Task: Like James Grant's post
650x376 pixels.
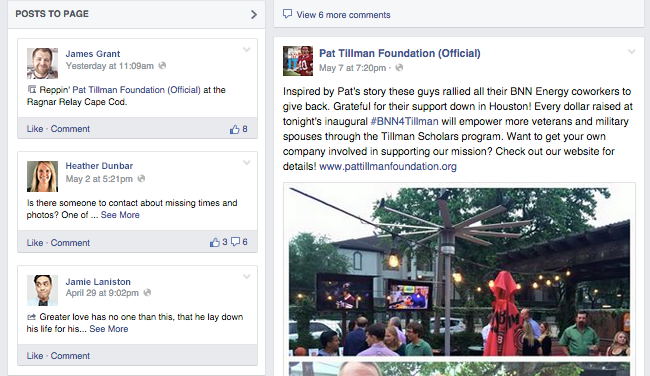Action: (35, 129)
